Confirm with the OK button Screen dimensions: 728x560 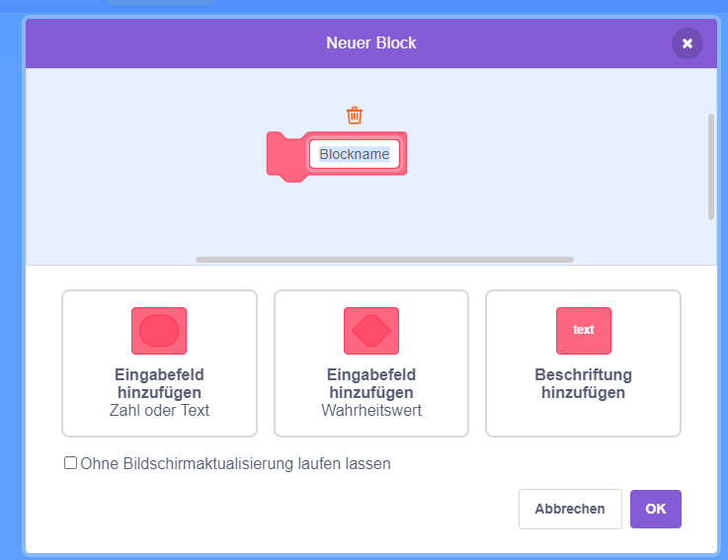[656, 509]
